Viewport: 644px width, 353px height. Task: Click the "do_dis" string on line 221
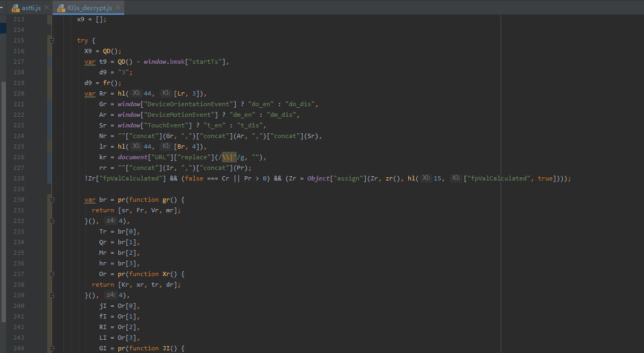pyautogui.click(x=301, y=104)
